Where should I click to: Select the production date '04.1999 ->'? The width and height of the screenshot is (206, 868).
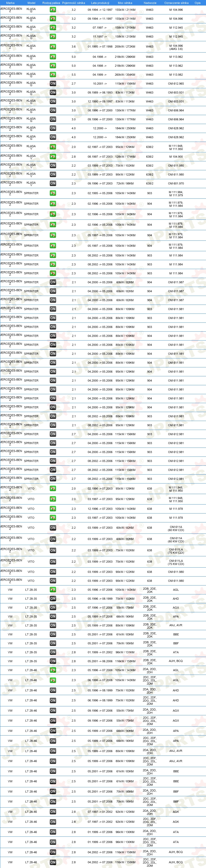tap(100, 75)
